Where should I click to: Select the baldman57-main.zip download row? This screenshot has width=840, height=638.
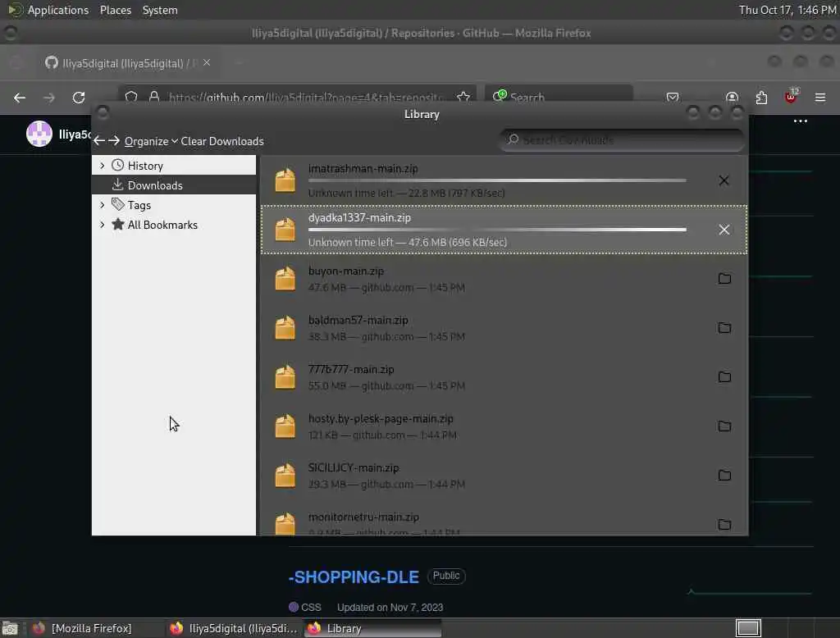click(x=504, y=328)
